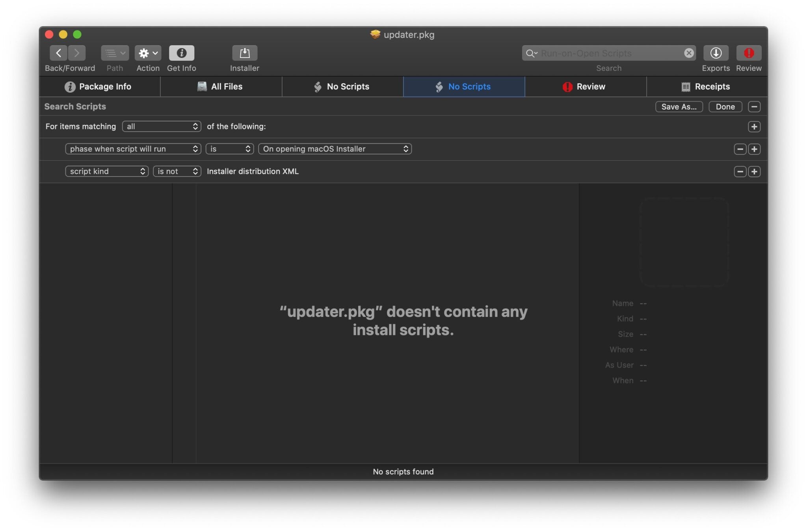Click the Save As... button

[x=679, y=107]
